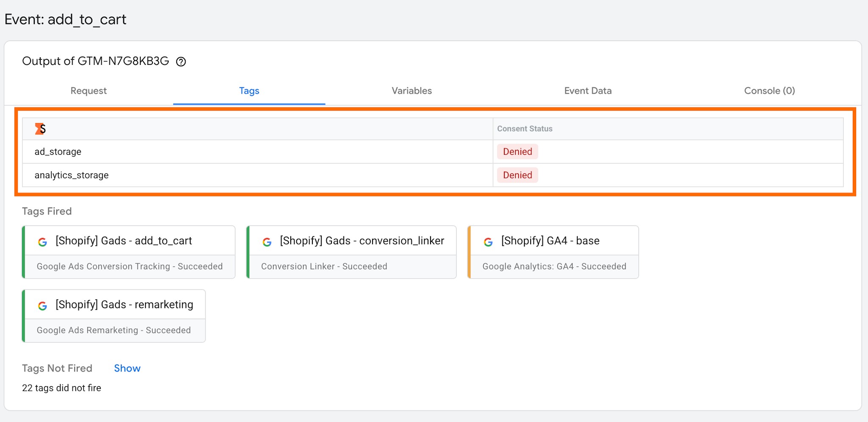The width and height of the screenshot is (868, 422).
Task: Click the 'Event: add_to_cart' title
Action: tap(65, 20)
